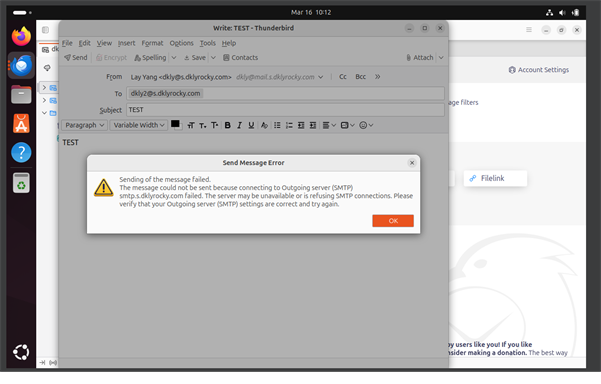Open the Attach dropdown arrow

(441, 57)
